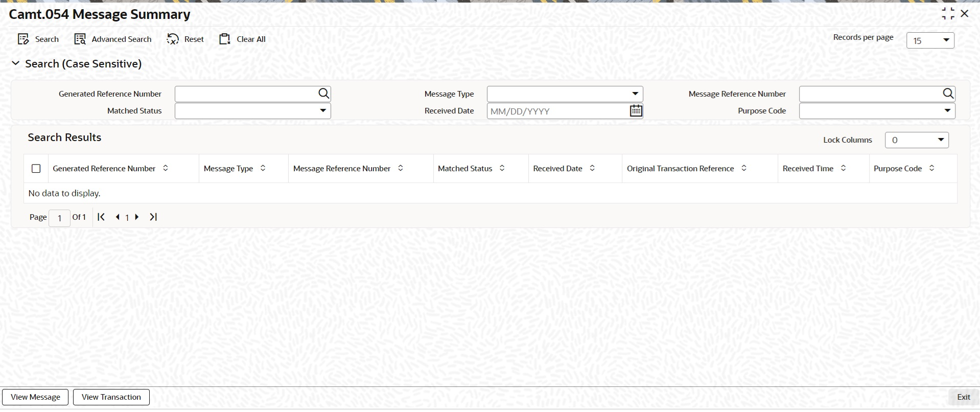
Task: Open Records per page dropdown
Action: [x=930, y=40]
